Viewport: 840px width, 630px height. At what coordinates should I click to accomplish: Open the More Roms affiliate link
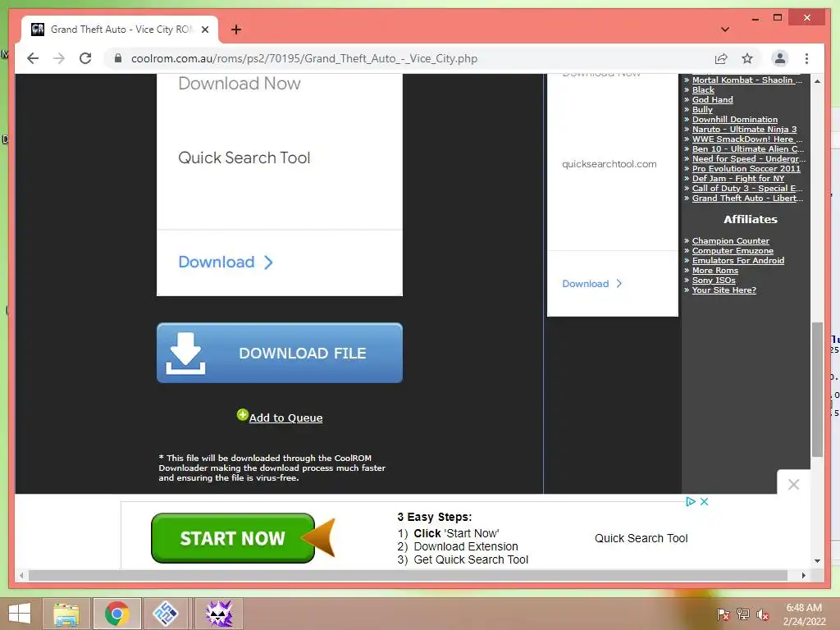click(x=714, y=271)
